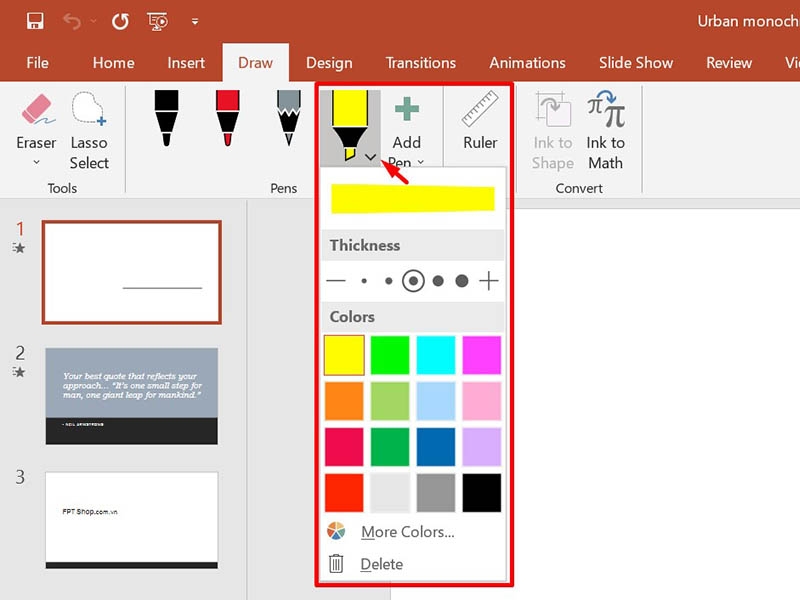Screen dimensions: 800x600
Task: Toggle the Ruler tool
Action: 480,121
